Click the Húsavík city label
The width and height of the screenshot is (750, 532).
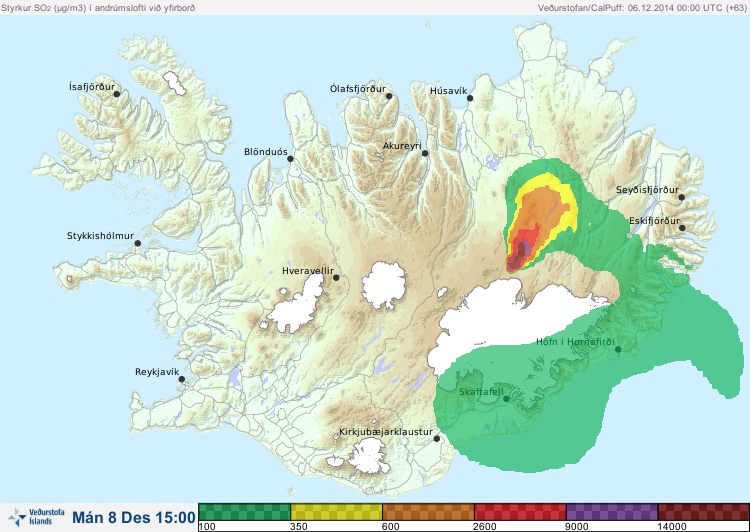(x=448, y=91)
